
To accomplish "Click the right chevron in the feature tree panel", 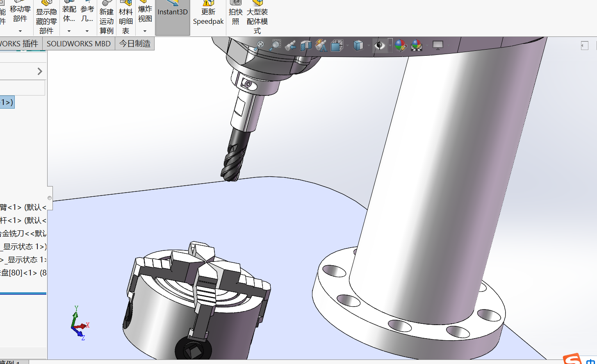I will [x=40, y=71].
